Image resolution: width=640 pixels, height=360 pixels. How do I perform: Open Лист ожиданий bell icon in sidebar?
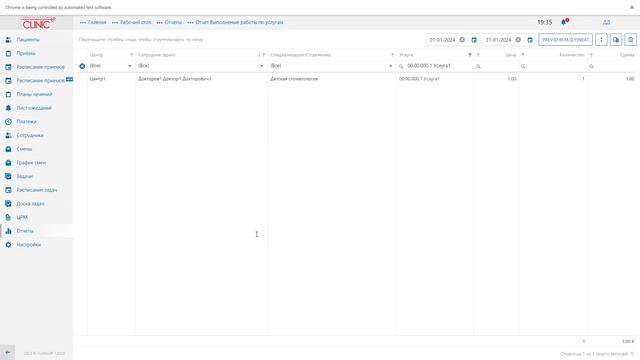pyautogui.click(x=8, y=108)
